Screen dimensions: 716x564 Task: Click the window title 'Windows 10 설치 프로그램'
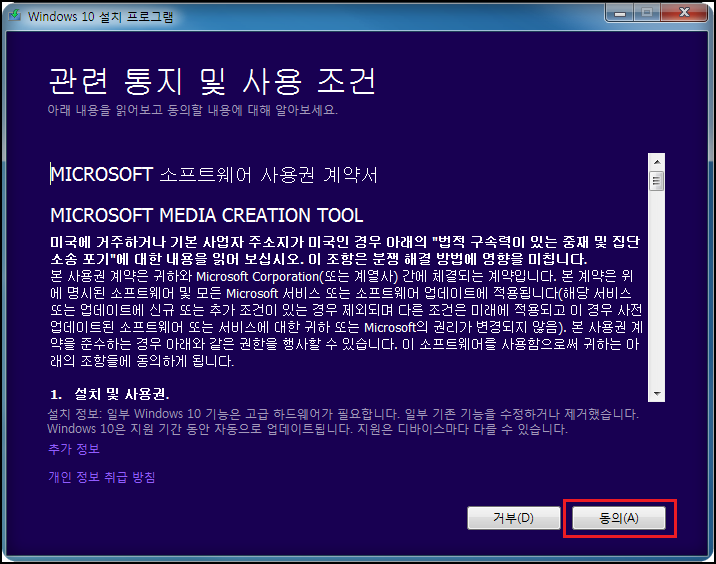click(x=100, y=16)
